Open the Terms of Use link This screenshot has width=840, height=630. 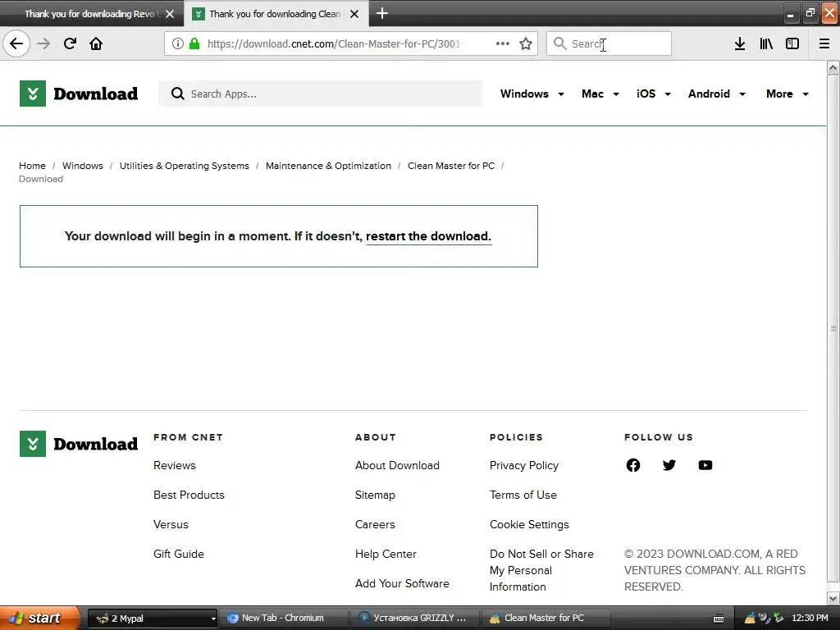click(523, 495)
